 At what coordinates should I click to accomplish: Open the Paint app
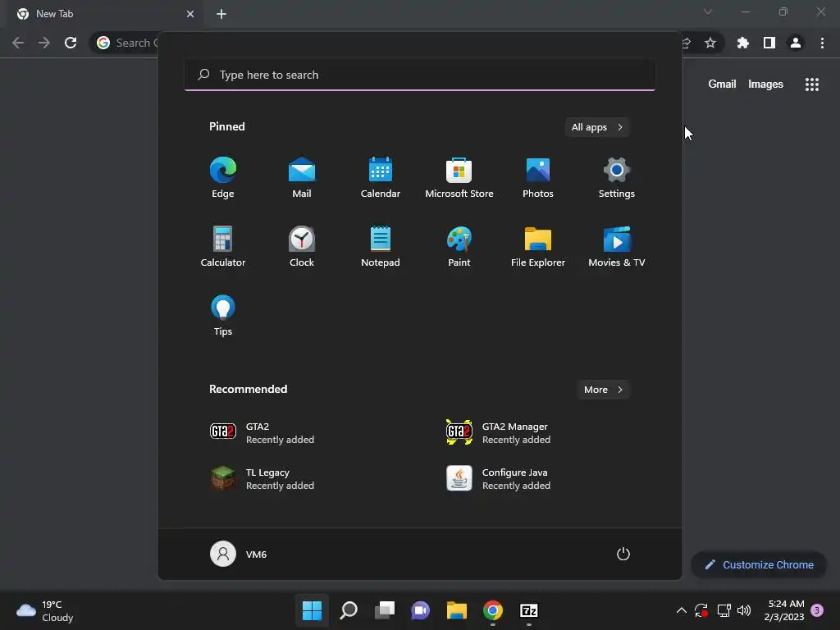(459, 246)
